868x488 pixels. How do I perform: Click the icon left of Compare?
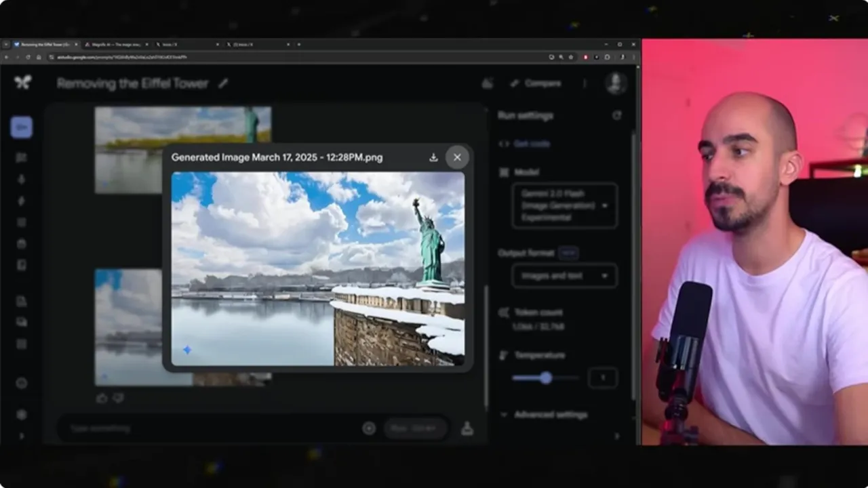[x=487, y=83]
